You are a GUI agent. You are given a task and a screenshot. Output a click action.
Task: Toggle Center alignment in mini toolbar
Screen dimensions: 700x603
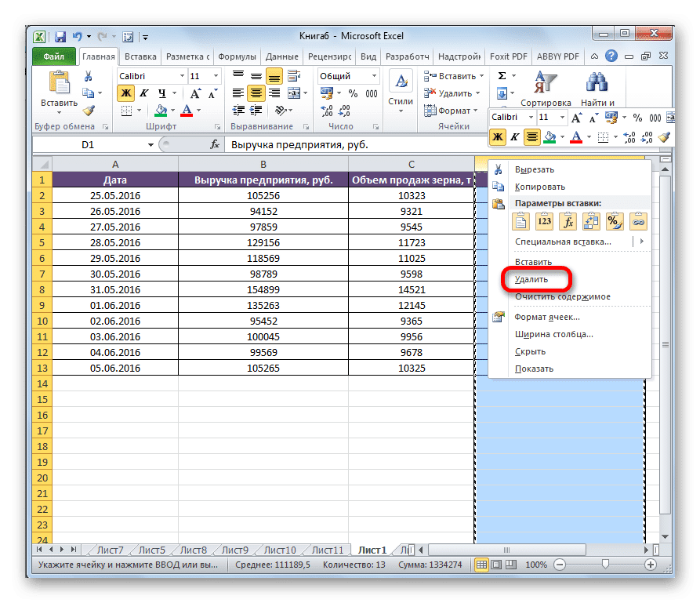tap(531, 137)
